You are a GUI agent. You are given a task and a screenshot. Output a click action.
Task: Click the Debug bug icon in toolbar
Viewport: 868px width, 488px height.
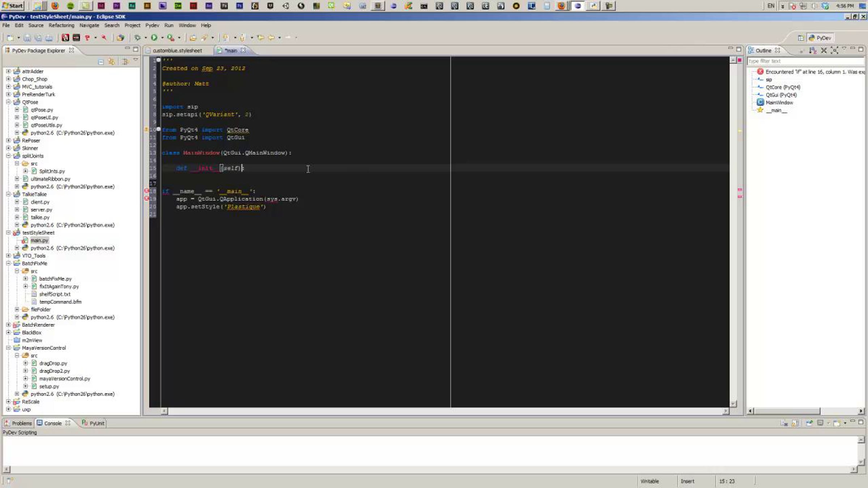coord(137,38)
